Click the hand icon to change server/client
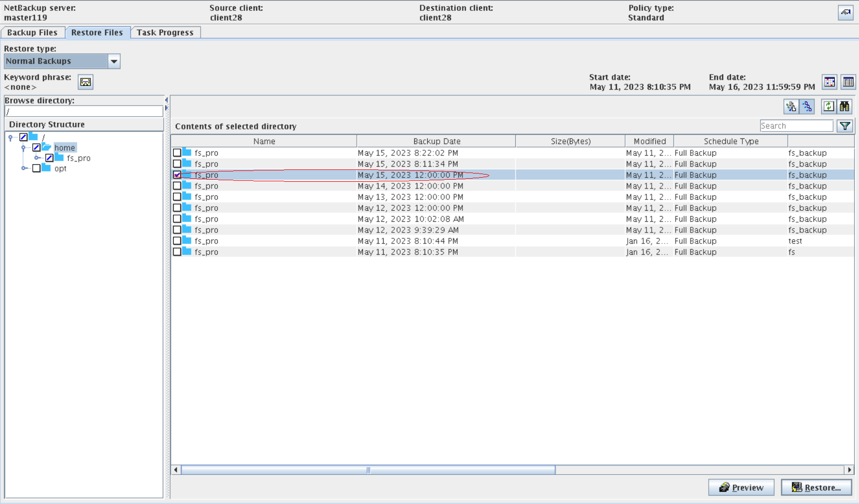This screenshot has height=504, width=859. pos(846,12)
